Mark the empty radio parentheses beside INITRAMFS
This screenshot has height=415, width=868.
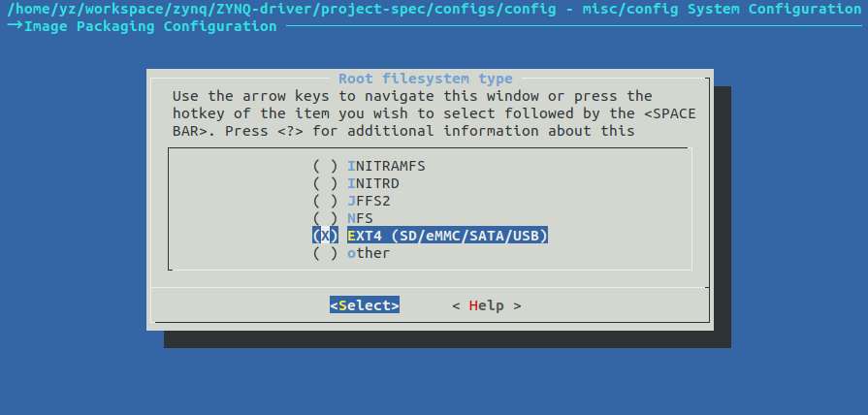325,166
